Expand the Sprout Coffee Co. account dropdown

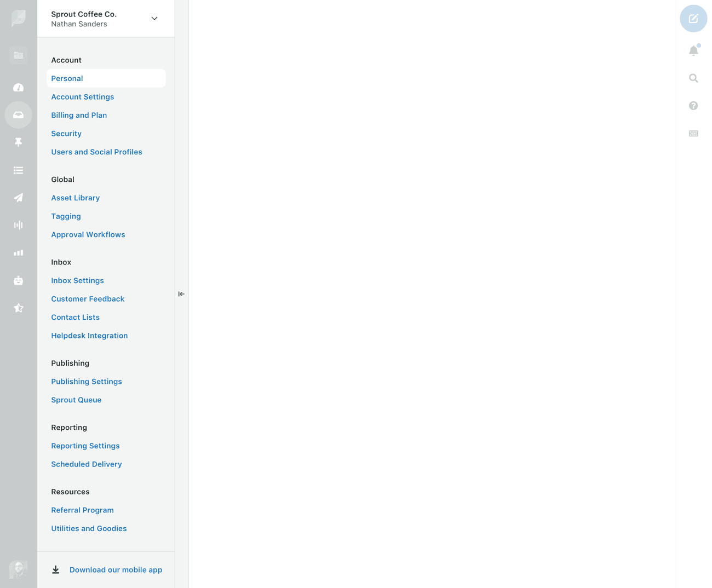tap(154, 19)
